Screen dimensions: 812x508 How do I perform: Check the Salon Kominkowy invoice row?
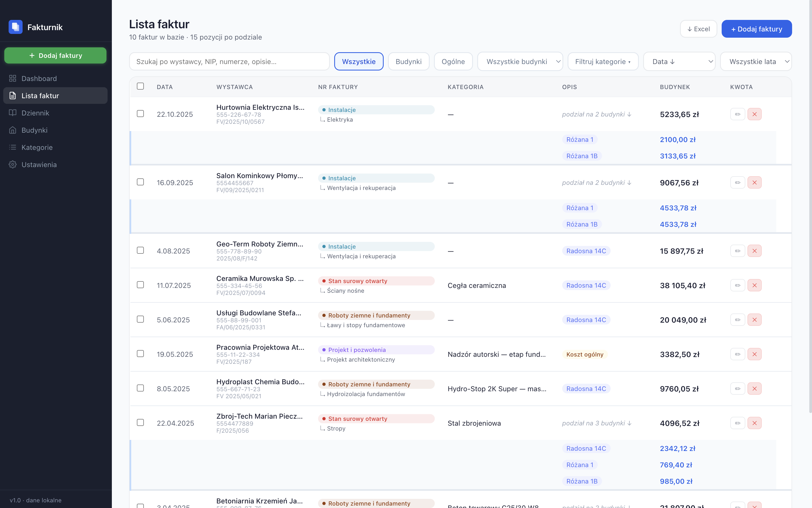coord(140,182)
